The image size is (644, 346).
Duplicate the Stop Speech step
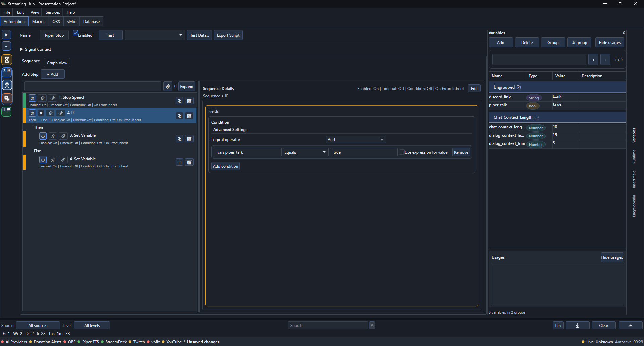(x=179, y=101)
